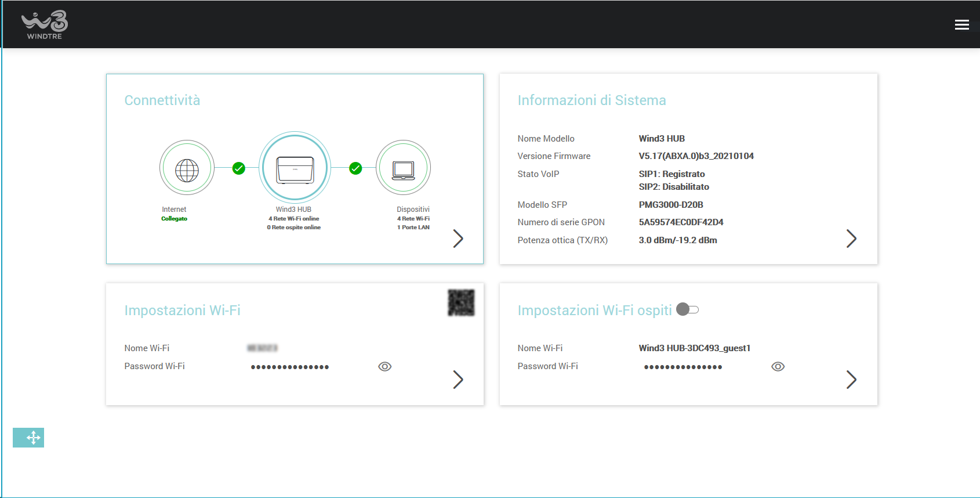
Task: Click the Impostazioni Wi-Fi heading
Action: coord(182,311)
